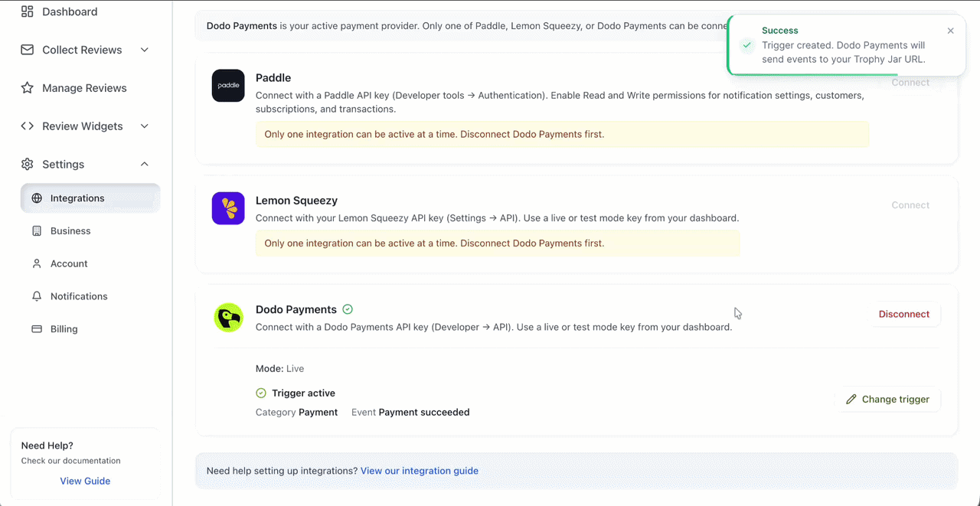Click the Lemon Squeezy only-one-integration warning

[498, 243]
